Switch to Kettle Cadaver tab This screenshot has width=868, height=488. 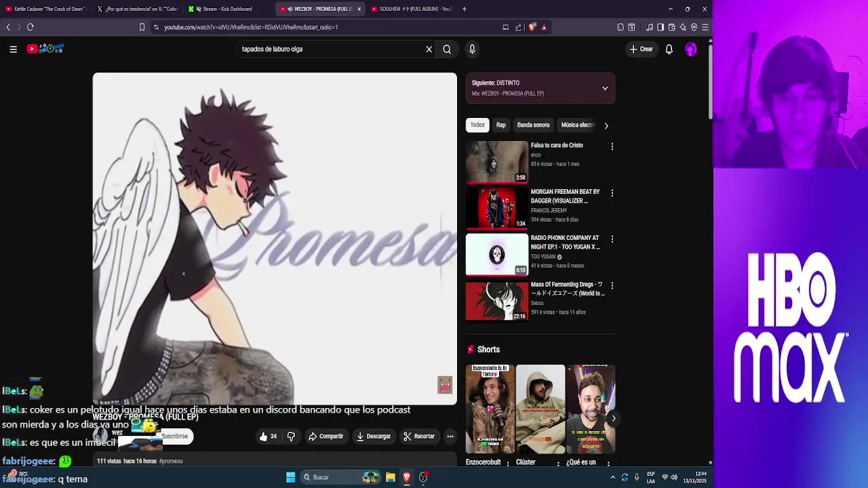[x=45, y=9]
